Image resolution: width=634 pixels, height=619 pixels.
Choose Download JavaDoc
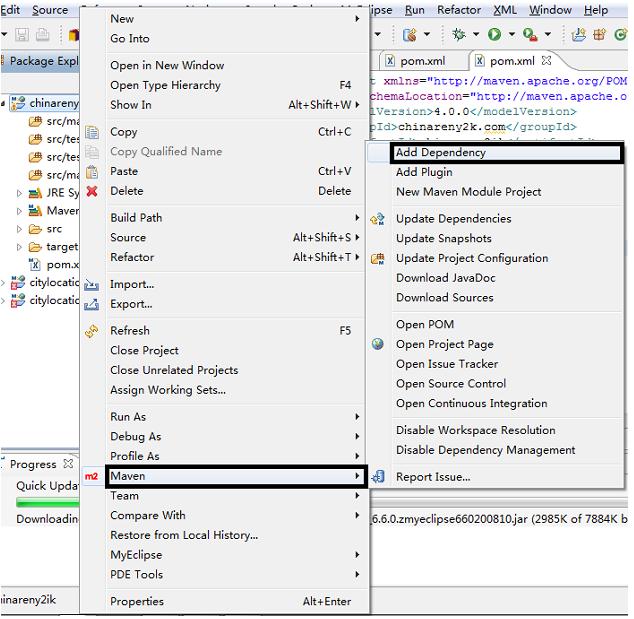(495, 278)
